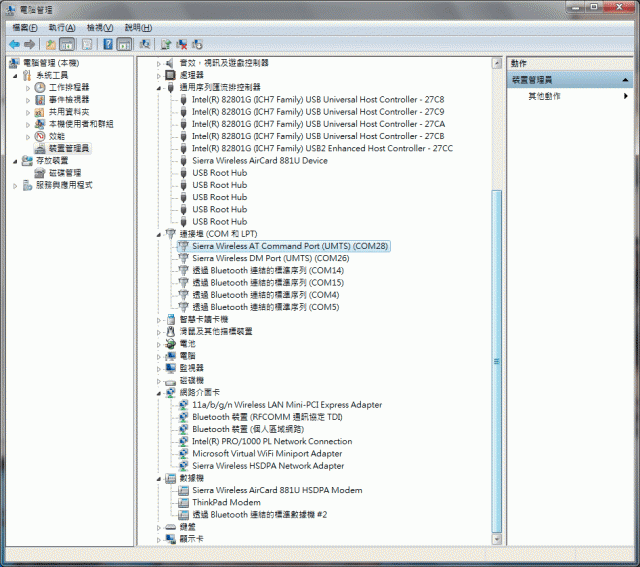Select Bluetooth 裝置 (個人區域網路)

[x=248, y=429]
